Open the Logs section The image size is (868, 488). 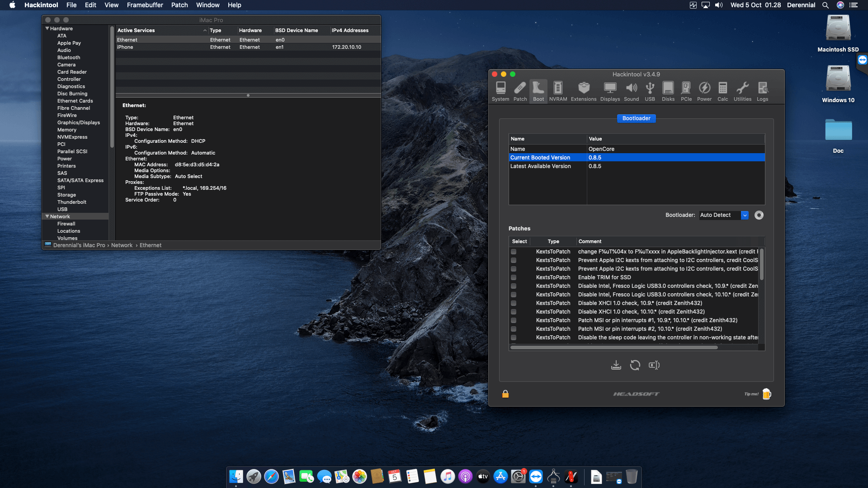click(x=763, y=90)
